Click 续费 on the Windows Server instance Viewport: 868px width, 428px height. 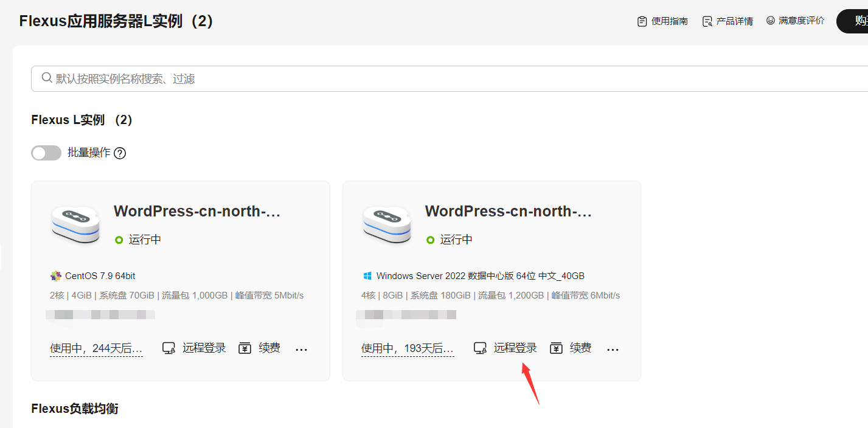point(581,348)
